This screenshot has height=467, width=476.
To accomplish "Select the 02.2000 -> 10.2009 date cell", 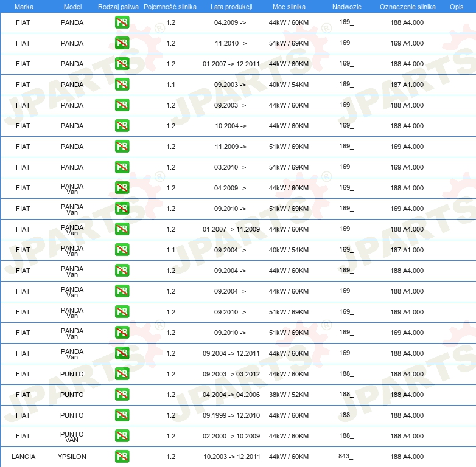I will 231,436.
